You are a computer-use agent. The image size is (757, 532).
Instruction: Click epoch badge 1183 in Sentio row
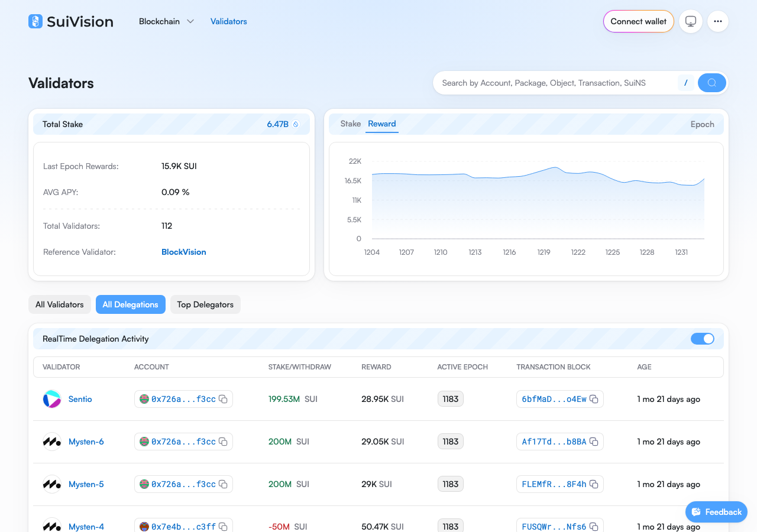click(451, 399)
